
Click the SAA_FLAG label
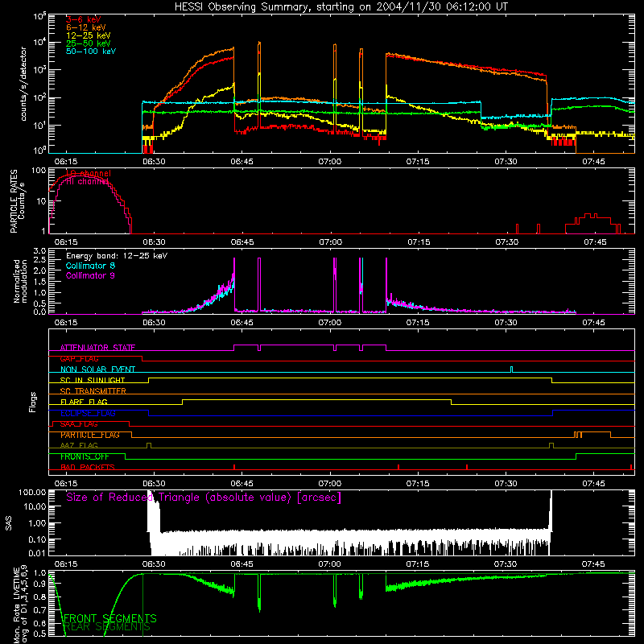79,424
